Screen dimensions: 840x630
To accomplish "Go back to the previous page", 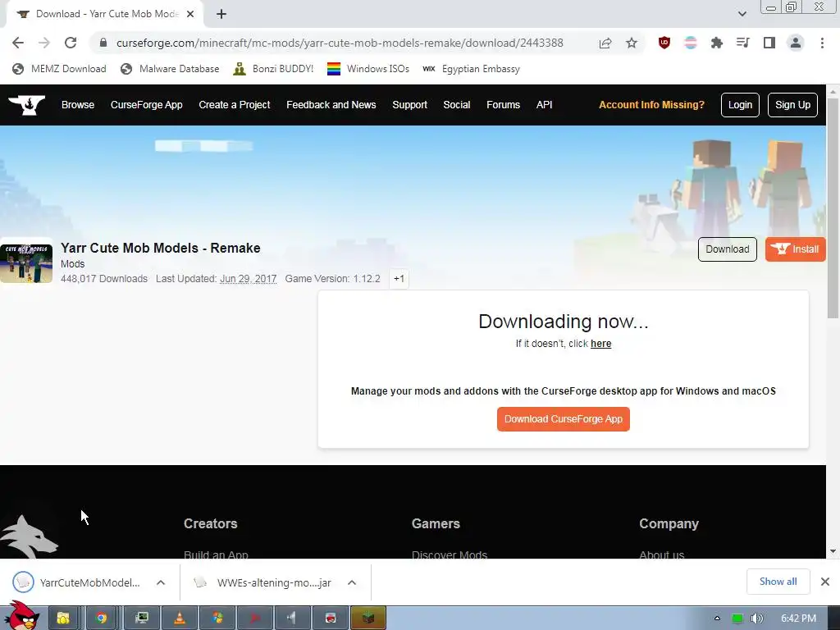I will tap(18, 43).
